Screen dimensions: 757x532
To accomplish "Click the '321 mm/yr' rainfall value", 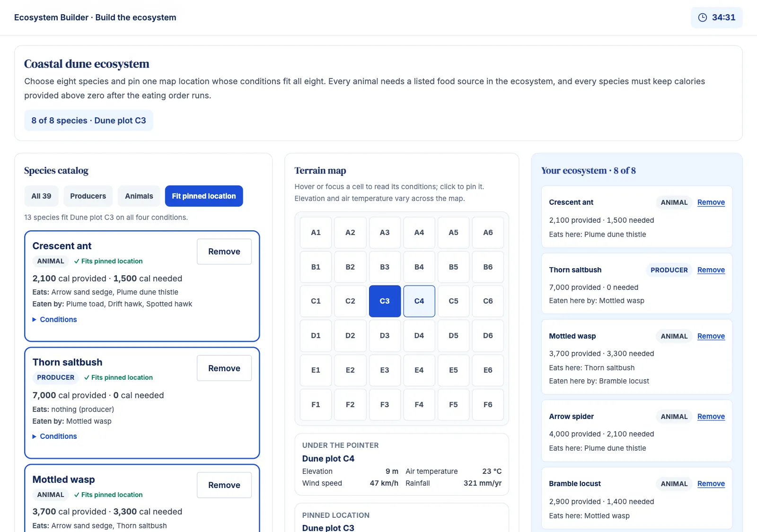I will pyautogui.click(x=483, y=483).
